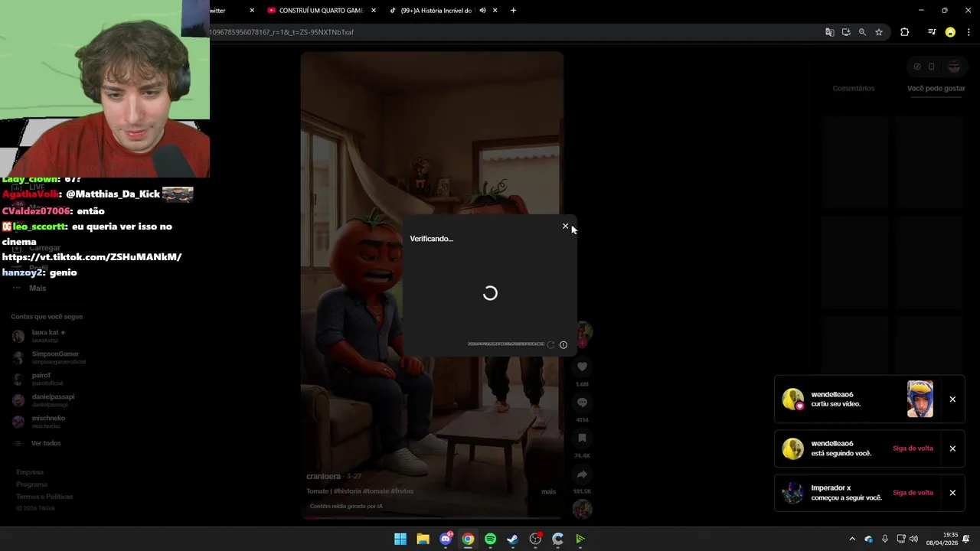Open TikTok profile avatar at top right
980x551 pixels.
click(954, 67)
